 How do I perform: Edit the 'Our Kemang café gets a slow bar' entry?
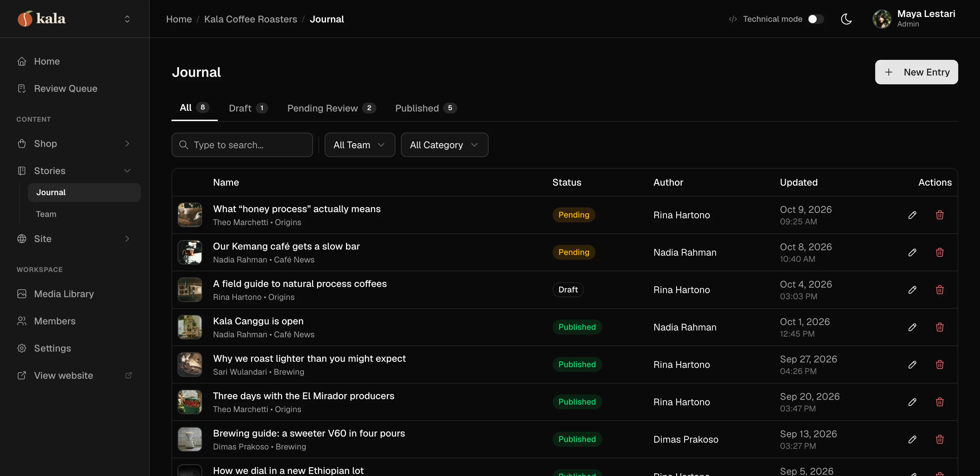coord(912,252)
